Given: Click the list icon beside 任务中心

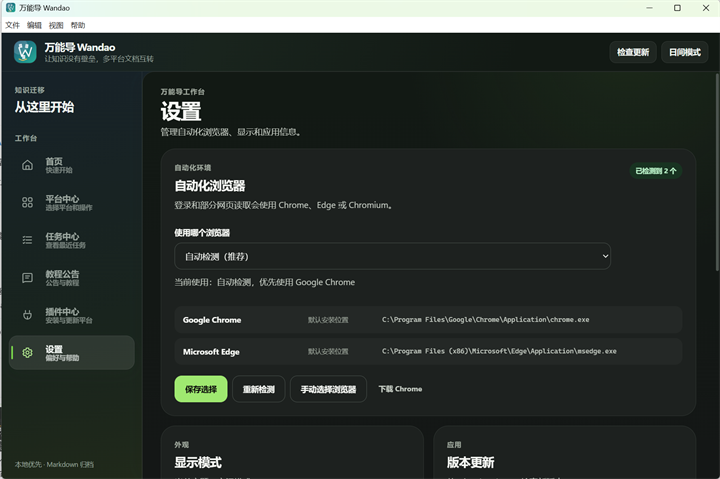Looking at the screenshot, I should pyautogui.click(x=28, y=240).
